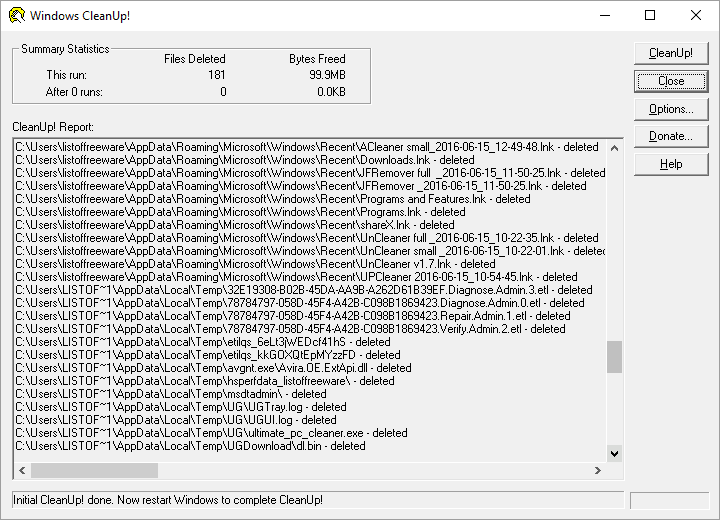Select the Programs.lnk deleted line
The height and width of the screenshot is (520, 720).
240,212
